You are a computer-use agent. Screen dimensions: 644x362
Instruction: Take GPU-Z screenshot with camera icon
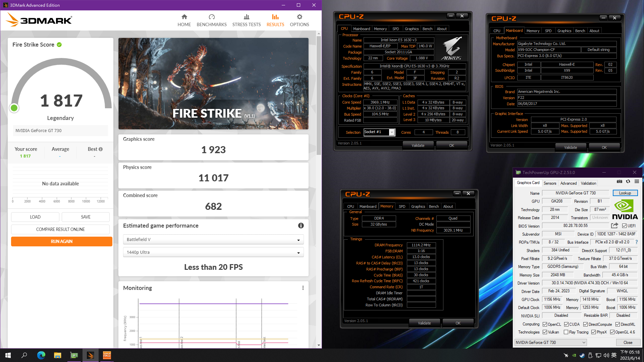pyautogui.click(x=620, y=181)
